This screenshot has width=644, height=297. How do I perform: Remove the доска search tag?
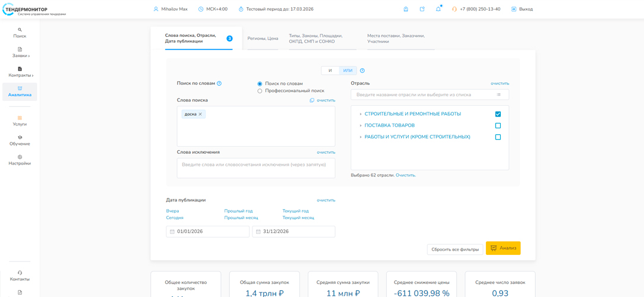point(200,114)
